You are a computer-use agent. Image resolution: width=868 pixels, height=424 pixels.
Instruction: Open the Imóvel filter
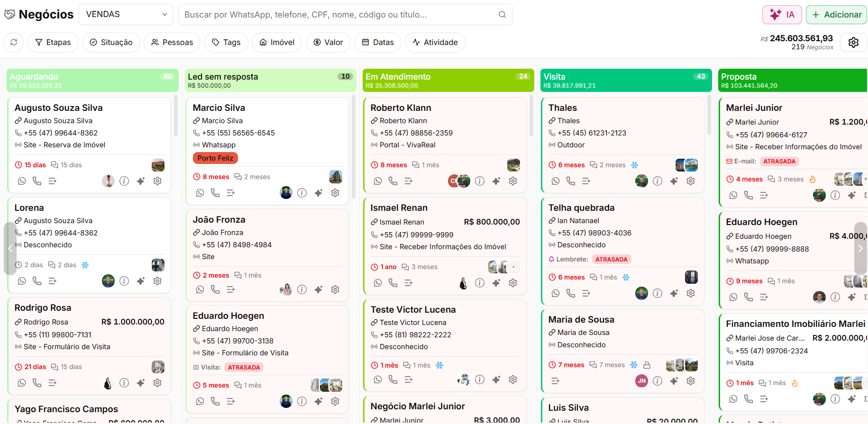pos(277,42)
